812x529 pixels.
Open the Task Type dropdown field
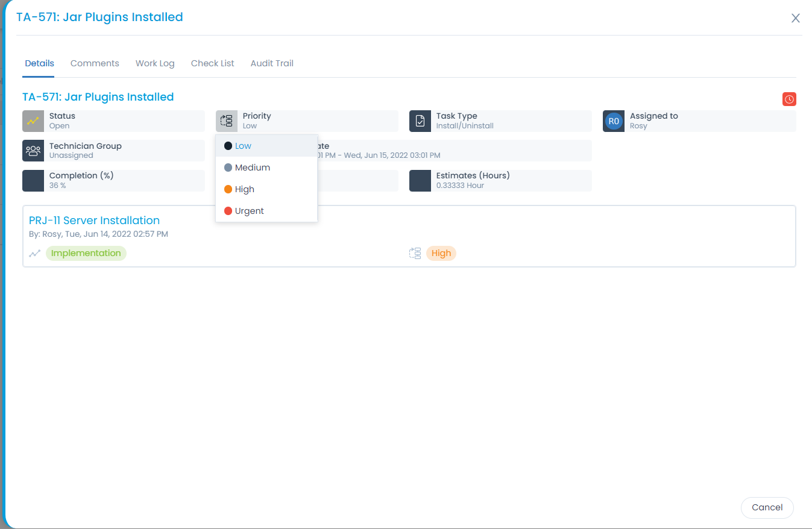click(500, 121)
